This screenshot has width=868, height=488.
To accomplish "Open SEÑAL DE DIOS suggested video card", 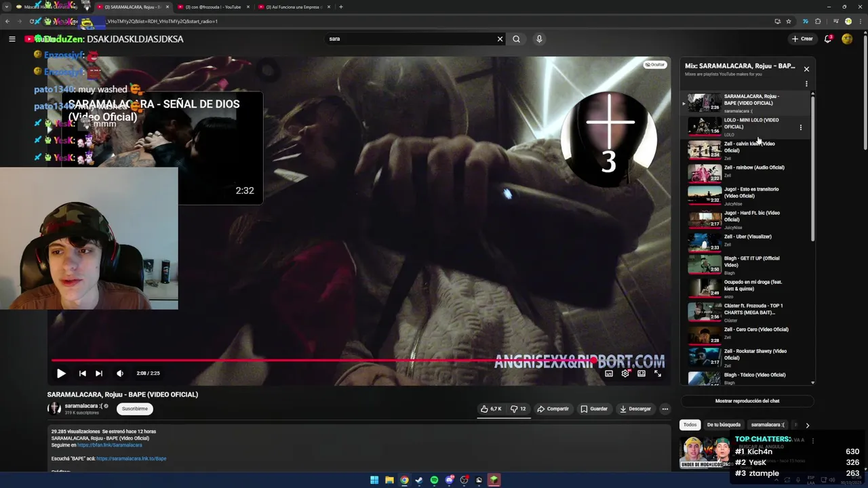I will (x=163, y=148).
